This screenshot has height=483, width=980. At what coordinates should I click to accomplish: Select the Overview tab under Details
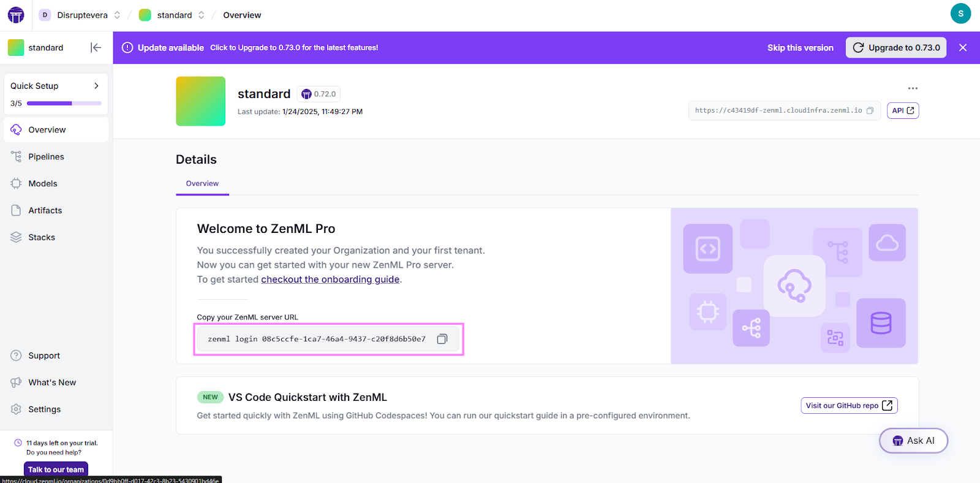coord(202,184)
